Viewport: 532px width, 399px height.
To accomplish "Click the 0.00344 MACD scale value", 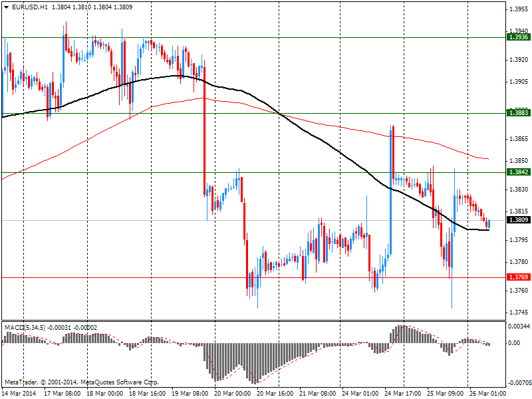I will click(519, 326).
